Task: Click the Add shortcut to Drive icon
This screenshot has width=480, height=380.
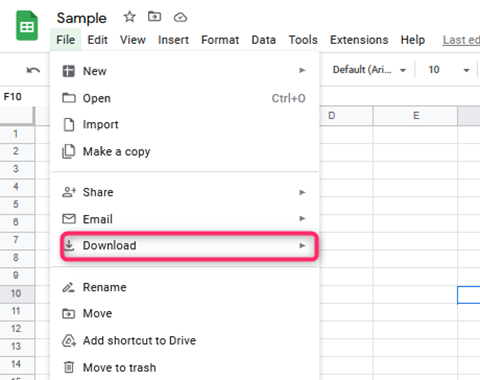Action: (x=69, y=340)
